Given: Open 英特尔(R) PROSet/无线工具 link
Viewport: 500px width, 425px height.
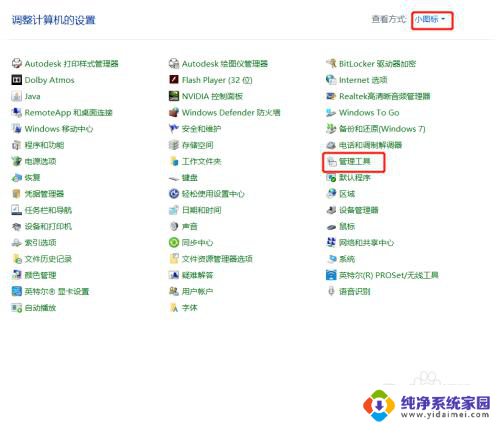Looking at the screenshot, I should (389, 275).
